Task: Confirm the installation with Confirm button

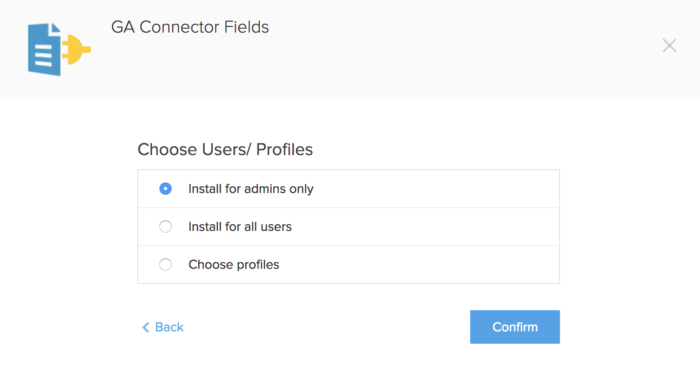Action: pyautogui.click(x=515, y=327)
